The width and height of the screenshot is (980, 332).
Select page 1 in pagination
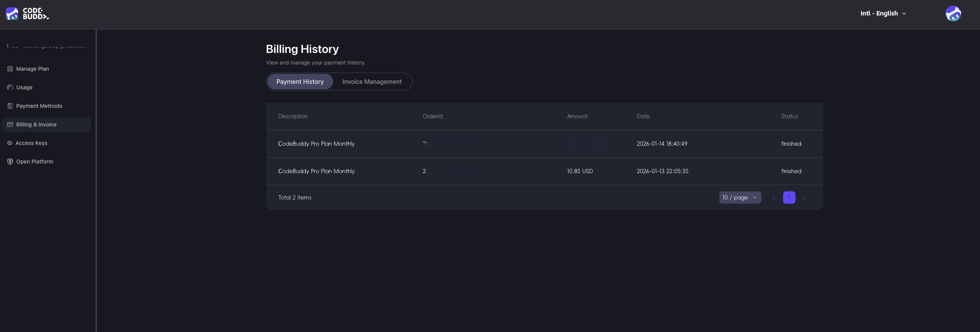pyautogui.click(x=789, y=197)
